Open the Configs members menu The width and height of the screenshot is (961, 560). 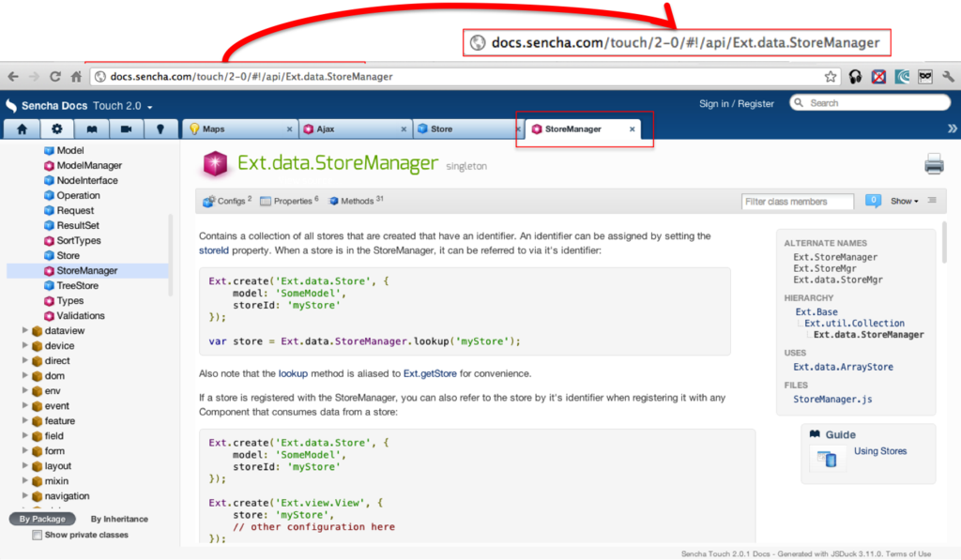point(227,201)
